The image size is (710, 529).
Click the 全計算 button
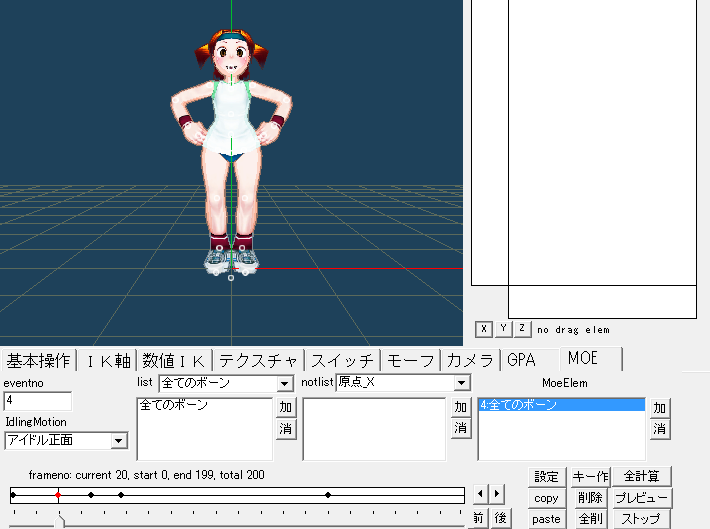[x=641, y=476]
